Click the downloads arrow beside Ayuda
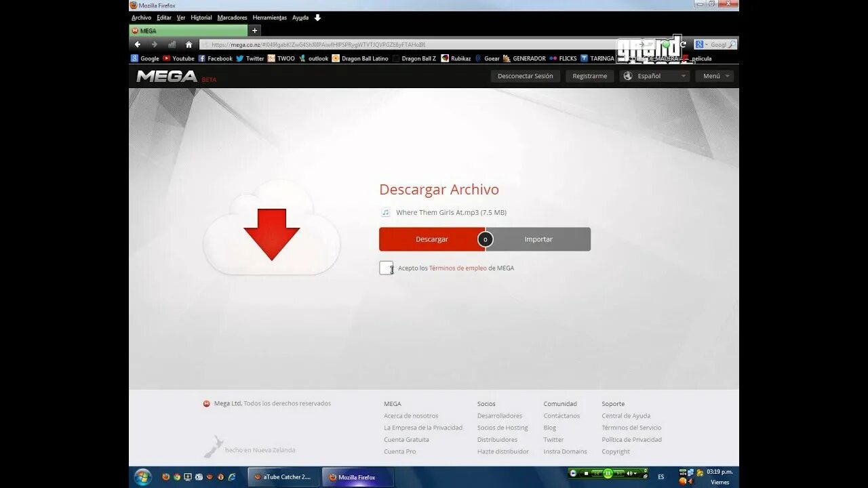 [x=317, y=18]
